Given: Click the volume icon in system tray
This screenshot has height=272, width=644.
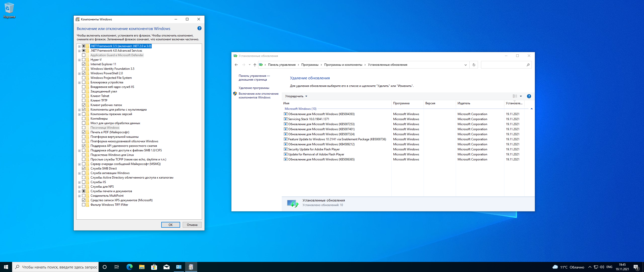Looking at the screenshot, I should pos(602,267).
